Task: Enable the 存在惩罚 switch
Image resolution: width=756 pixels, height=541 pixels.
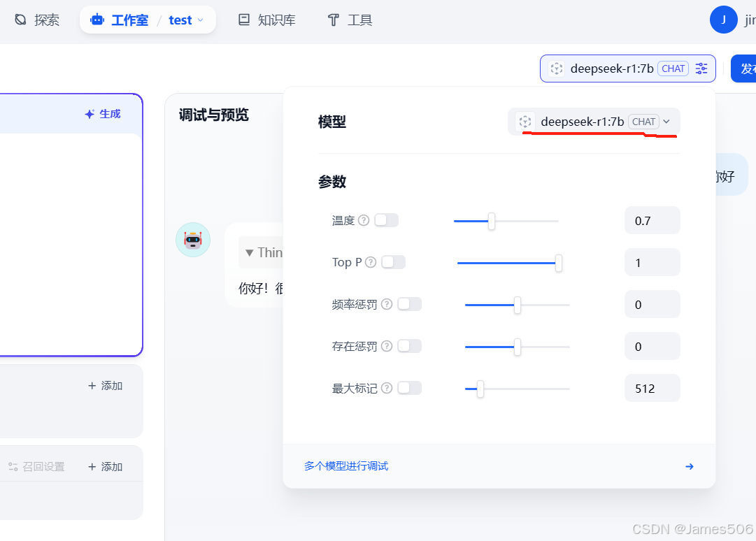Action: pos(409,346)
